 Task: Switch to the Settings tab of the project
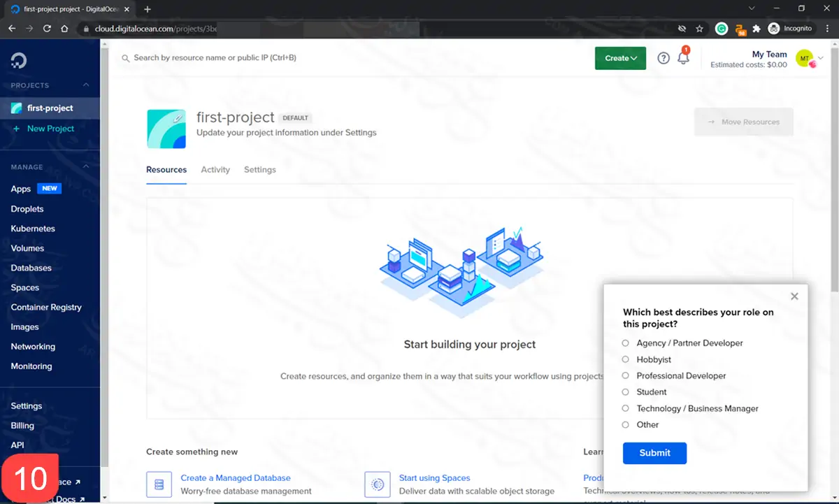(x=259, y=170)
